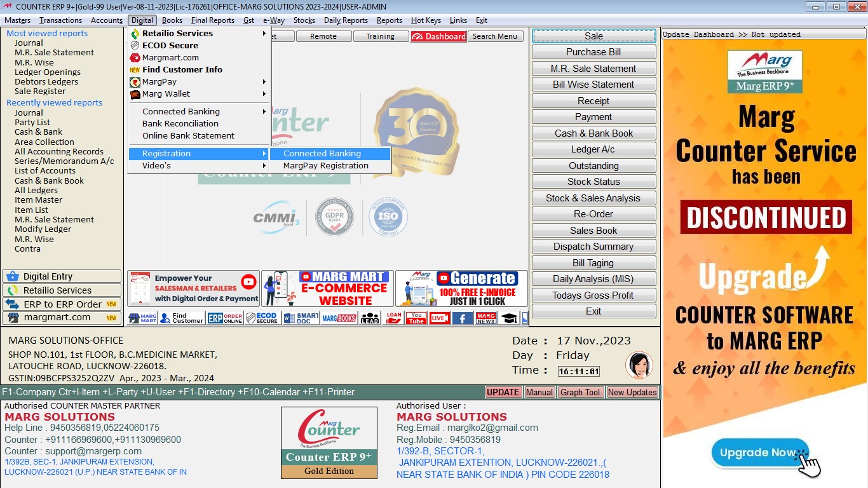Open the ERP Order Online icon
Screen dimensions: 868x488
point(226,318)
